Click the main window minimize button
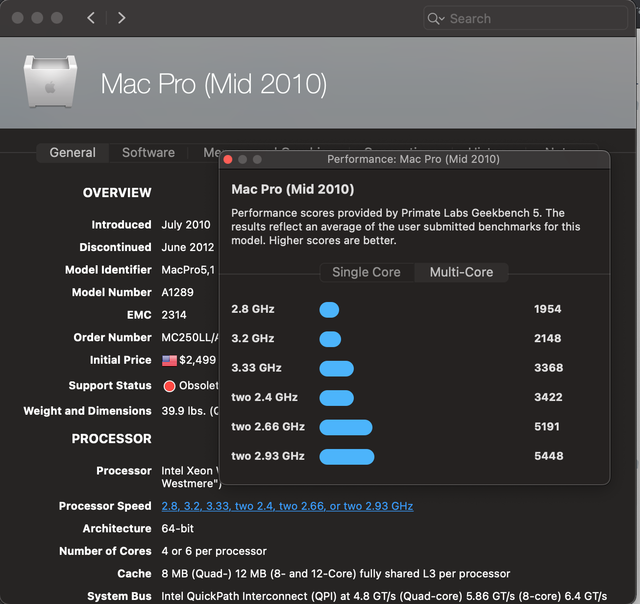This screenshot has width=640, height=604. [37, 18]
